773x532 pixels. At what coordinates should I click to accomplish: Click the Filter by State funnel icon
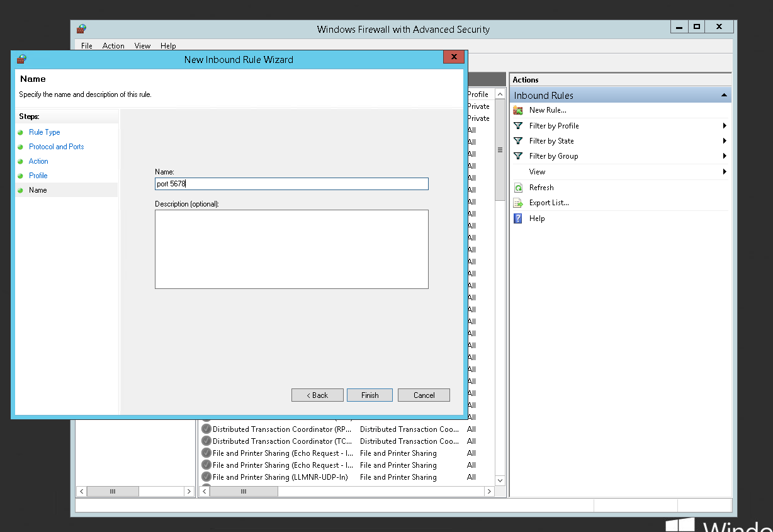[518, 141]
